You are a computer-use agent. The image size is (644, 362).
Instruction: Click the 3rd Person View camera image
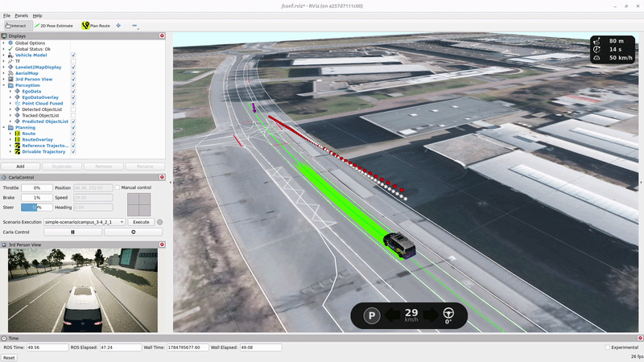[83, 290]
